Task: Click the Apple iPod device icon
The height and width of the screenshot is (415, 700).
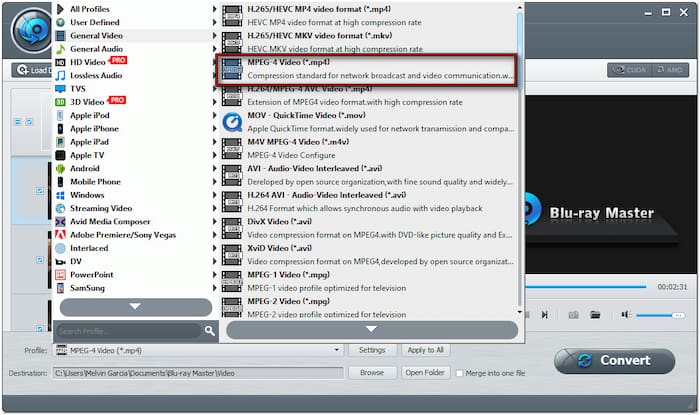Action: click(x=61, y=116)
